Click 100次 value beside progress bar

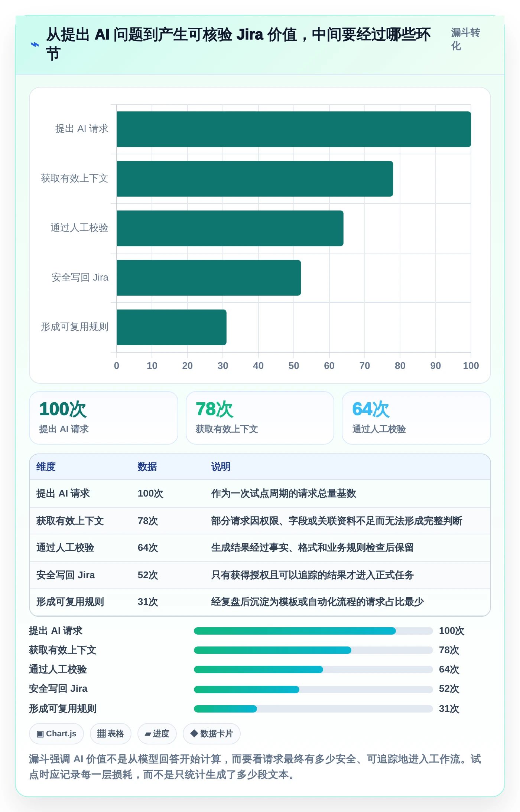(452, 631)
